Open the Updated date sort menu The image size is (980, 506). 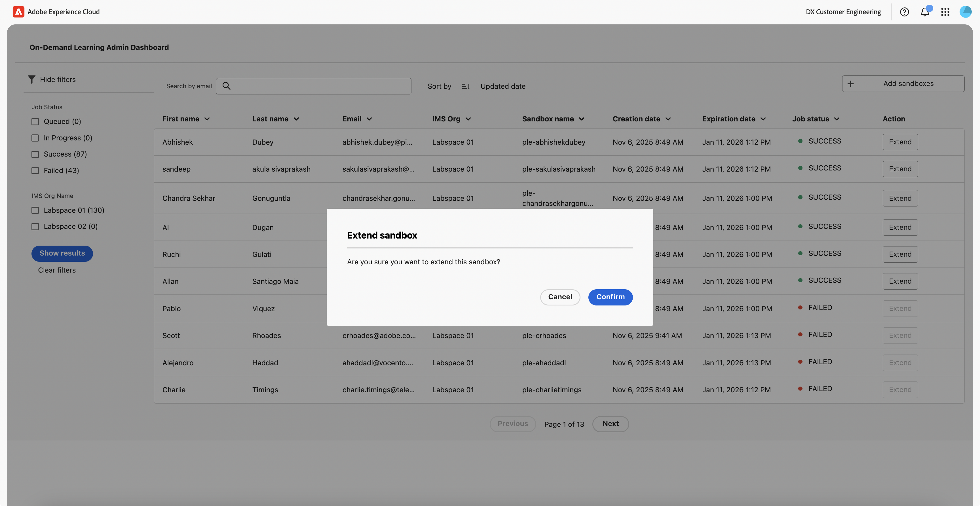[502, 86]
